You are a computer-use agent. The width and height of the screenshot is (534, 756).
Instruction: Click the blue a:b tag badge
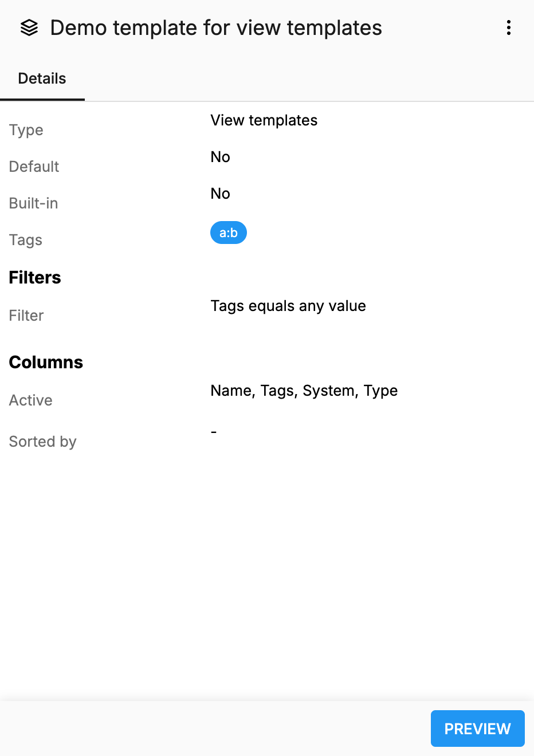tap(229, 233)
